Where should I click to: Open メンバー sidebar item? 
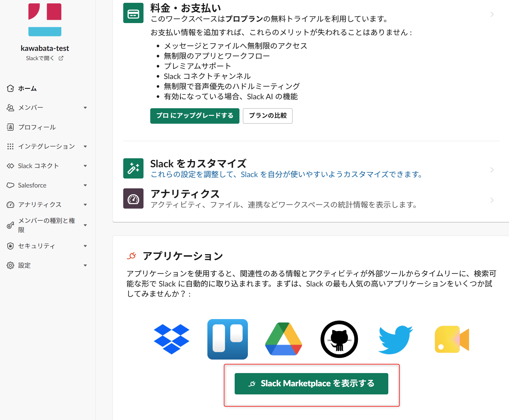31,108
